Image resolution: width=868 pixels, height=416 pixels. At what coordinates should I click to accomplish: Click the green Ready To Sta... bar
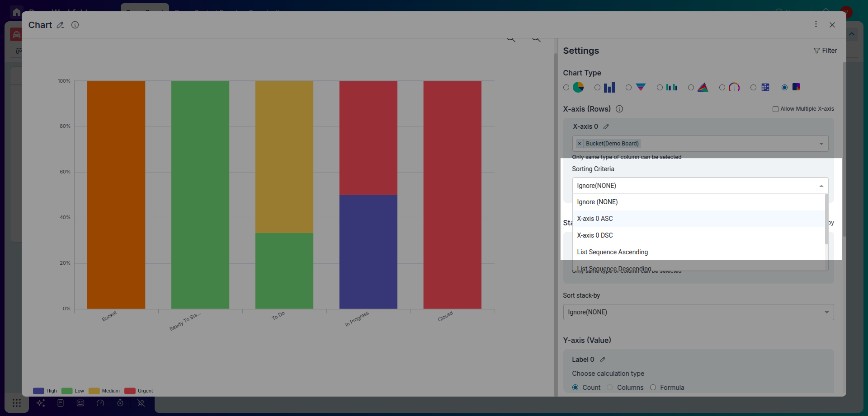(x=200, y=195)
